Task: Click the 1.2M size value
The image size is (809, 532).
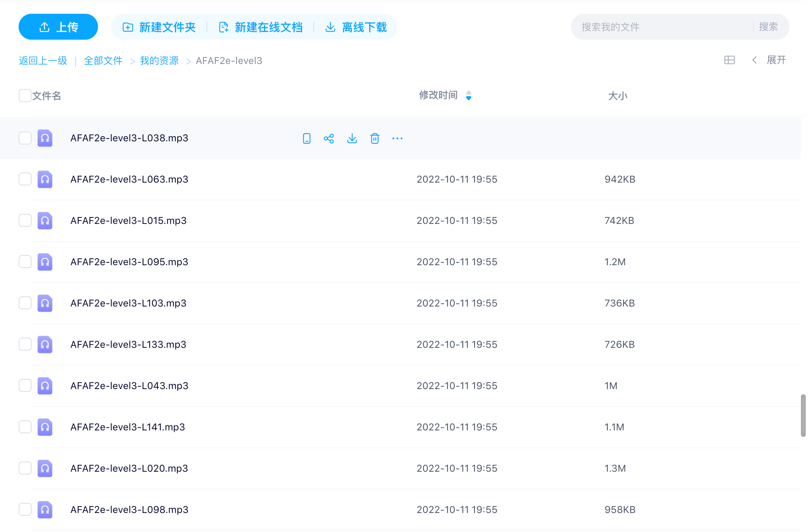Action: click(615, 262)
